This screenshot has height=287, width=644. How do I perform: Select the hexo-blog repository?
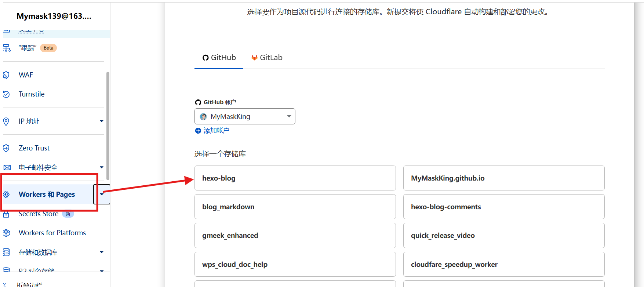295,178
